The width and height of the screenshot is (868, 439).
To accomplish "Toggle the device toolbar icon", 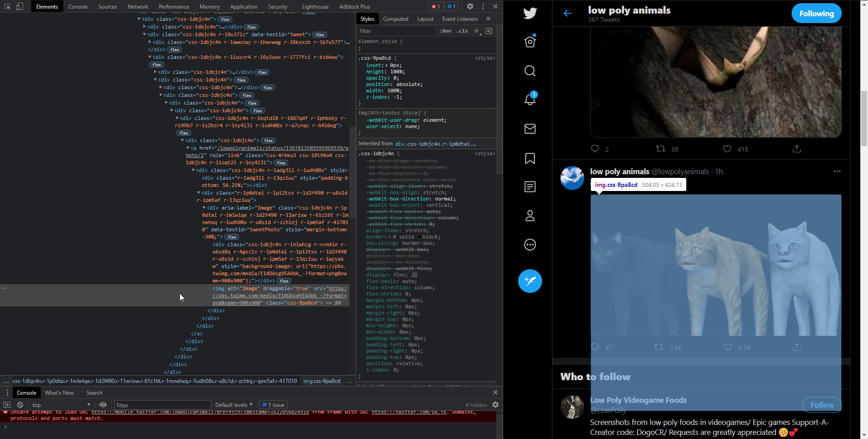I will pyautogui.click(x=19, y=6).
